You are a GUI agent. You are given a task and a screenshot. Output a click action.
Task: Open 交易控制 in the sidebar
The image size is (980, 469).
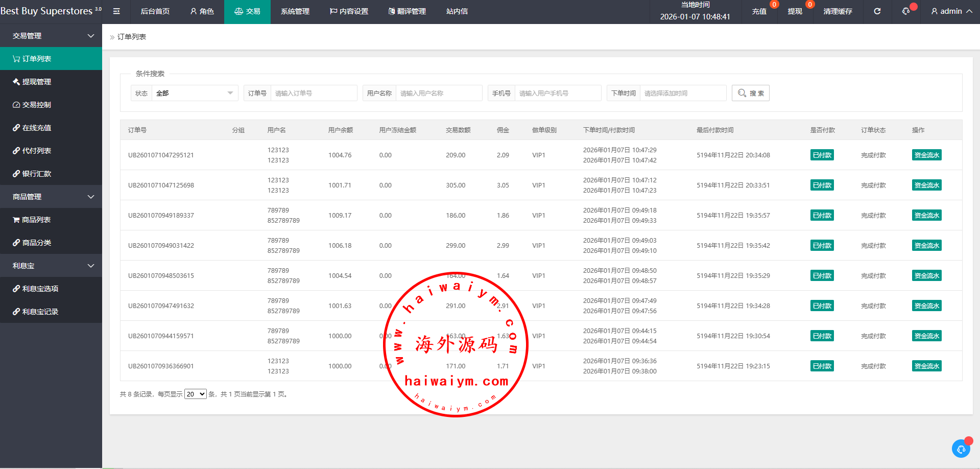pos(51,105)
